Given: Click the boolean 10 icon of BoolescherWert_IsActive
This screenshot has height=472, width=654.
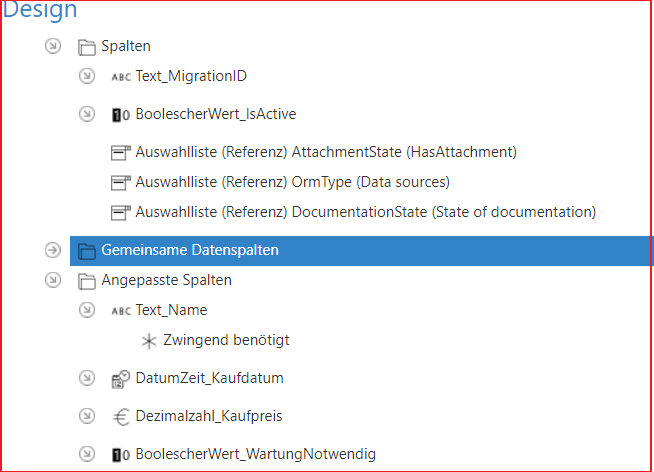Looking at the screenshot, I should (121, 115).
